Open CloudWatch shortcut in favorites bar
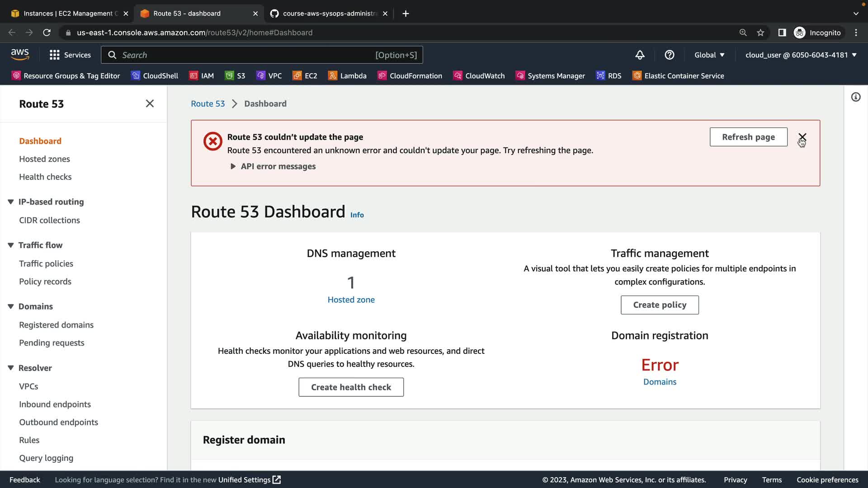 (479, 76)
